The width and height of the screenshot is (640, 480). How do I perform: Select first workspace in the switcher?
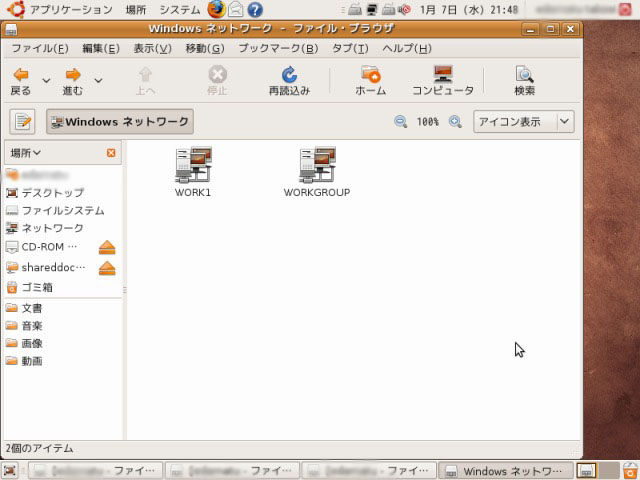tap(587, 471)
